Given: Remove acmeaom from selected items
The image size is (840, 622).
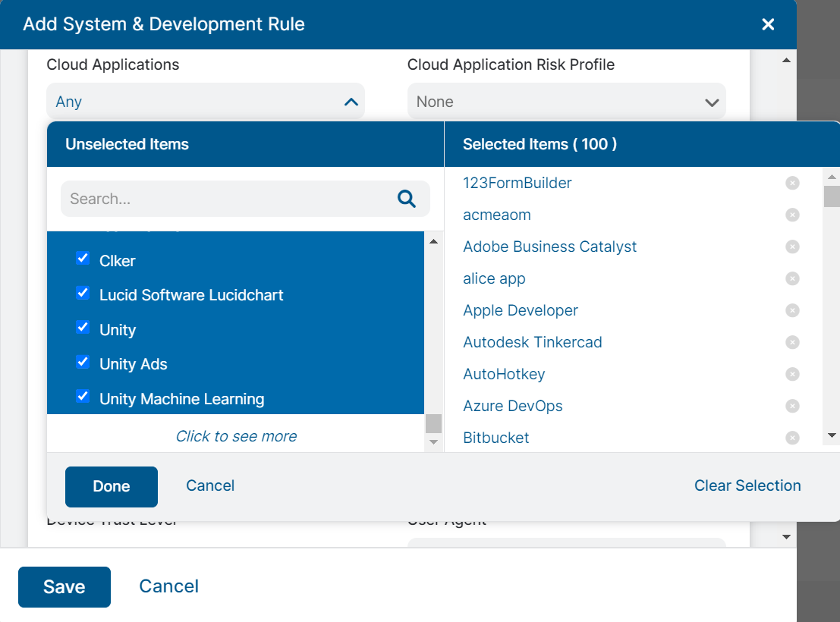Looking at the screenshot, I should pos(792,215).
